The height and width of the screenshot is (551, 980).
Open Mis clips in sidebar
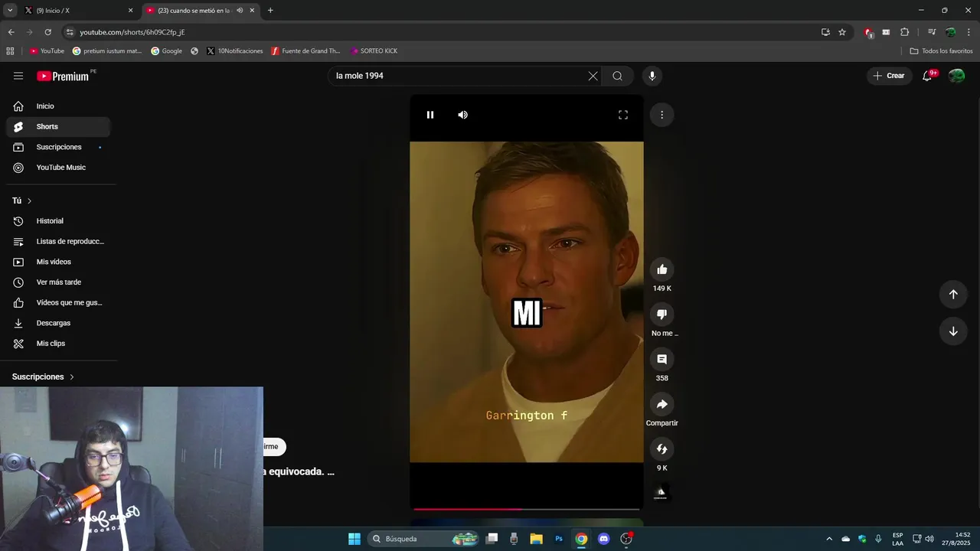58,344
